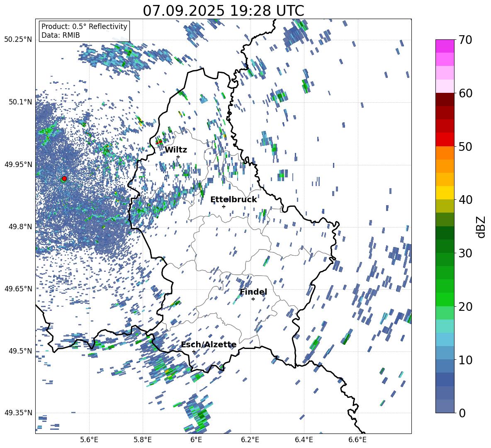Viewport: 491px width, 448px height.
Task: Click the Ettelbruck station cross marker
Action: tap(224, 206)
